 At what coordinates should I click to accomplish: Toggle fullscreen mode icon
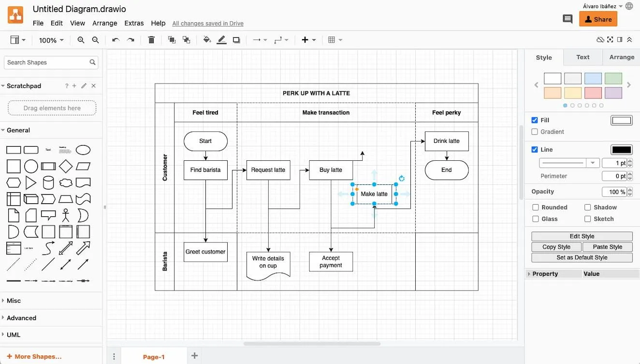tap(610, 40)
